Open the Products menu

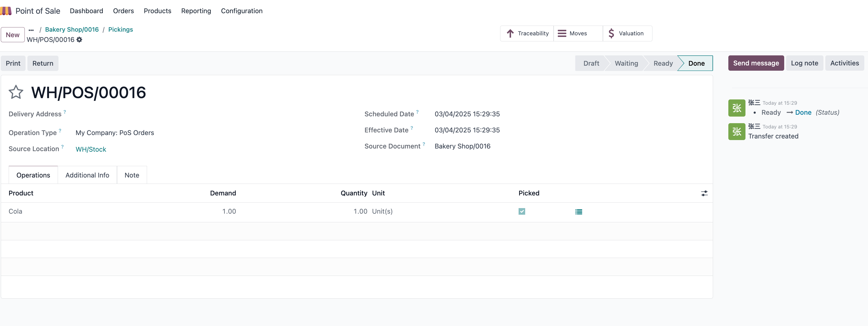(x=157, y=11)
